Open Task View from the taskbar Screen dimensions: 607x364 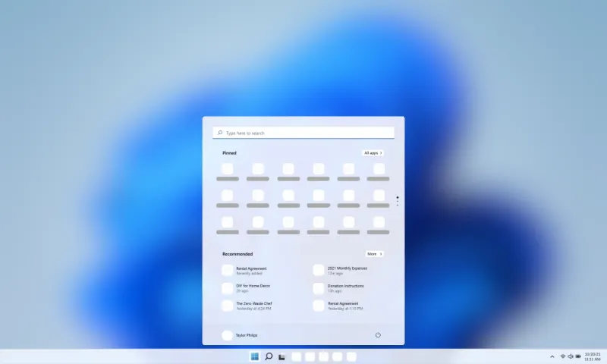(281, 357)
